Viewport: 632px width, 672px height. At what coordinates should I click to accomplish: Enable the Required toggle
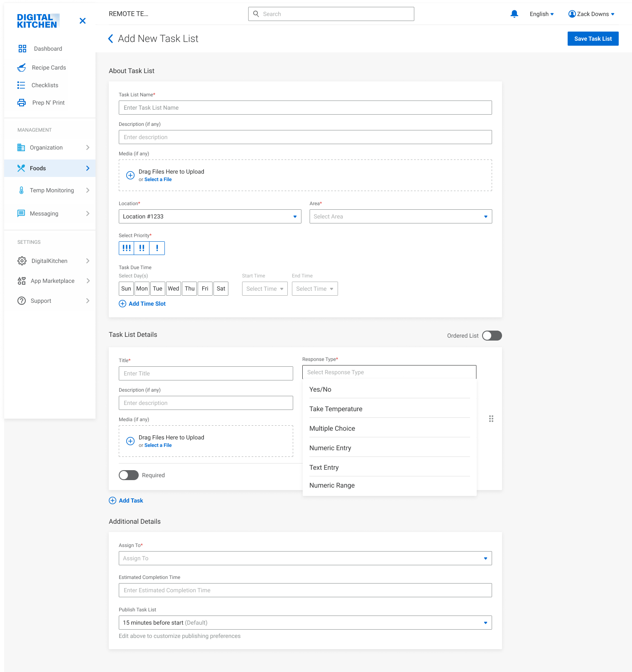click(x=129, y=475)
